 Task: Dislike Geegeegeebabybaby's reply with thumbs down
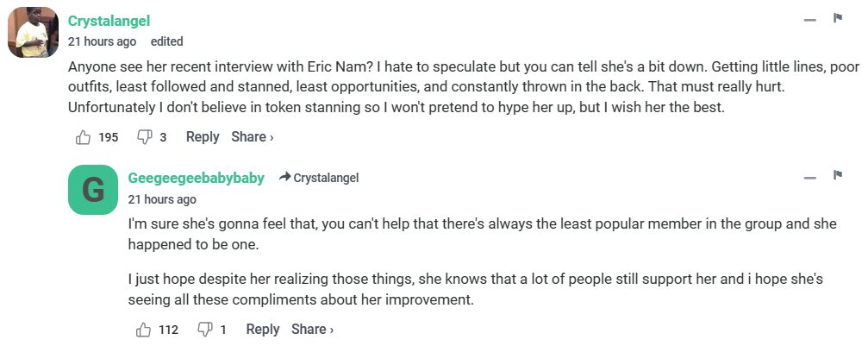coord(205,329)
